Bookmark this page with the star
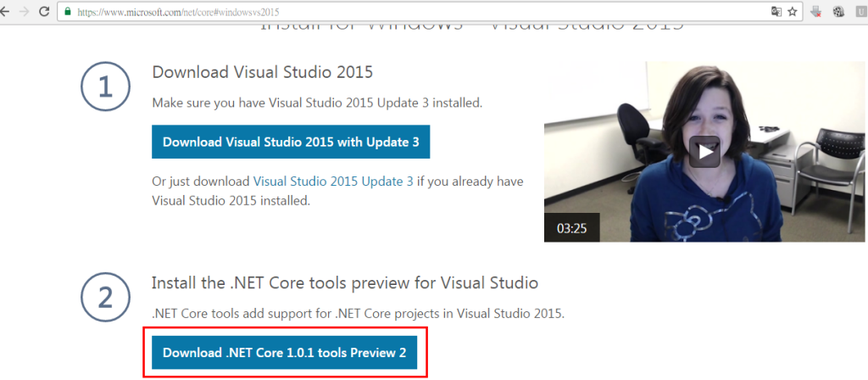This screenshot has height=380, width=868. coord(793,12)
